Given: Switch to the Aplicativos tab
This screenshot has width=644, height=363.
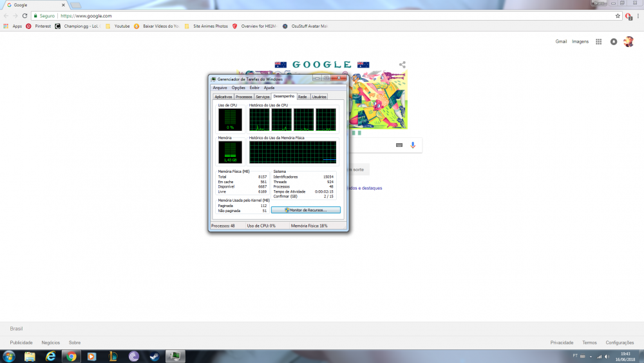Looking at the screenshot, I should (x=223, y=97).
